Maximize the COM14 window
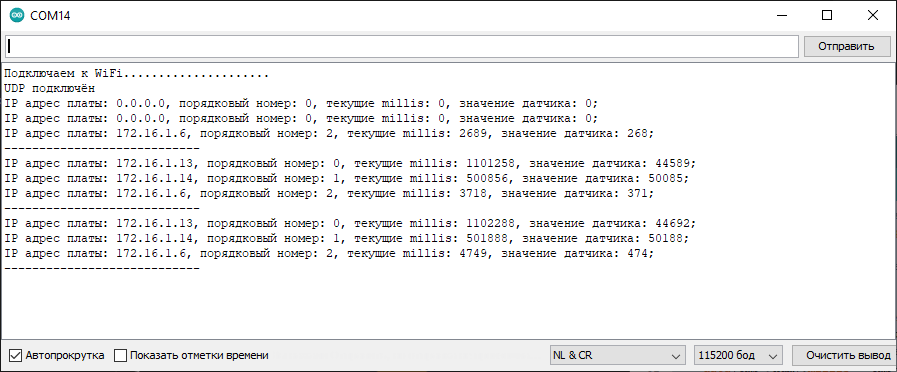Image resolution: width=897 pixels, height=372 pixels. pyautogui.click(x=827, y=15)
